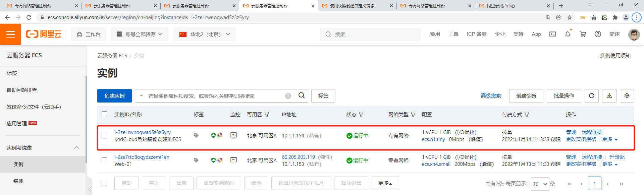
Task: Open region selector 华北2 (北京)
Action: pyautogui.click(x=205, y=34)
